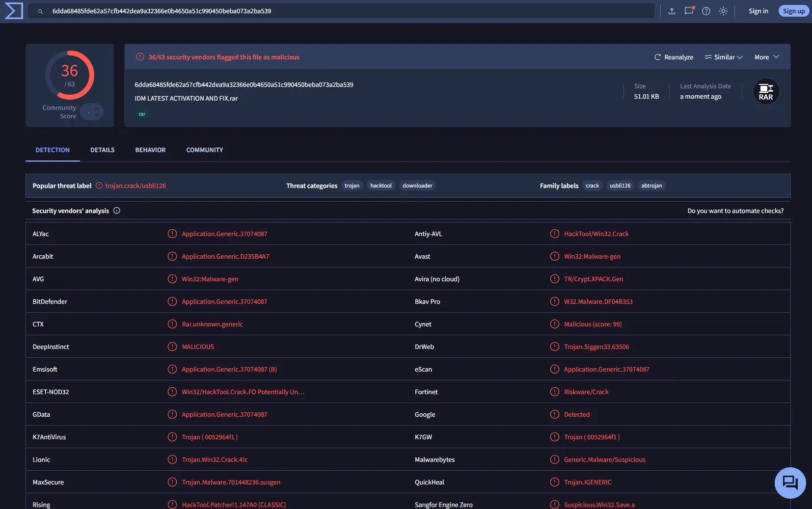Toggle the community score vote control
The width and height of the screenshot is (812, 509).
92,112
